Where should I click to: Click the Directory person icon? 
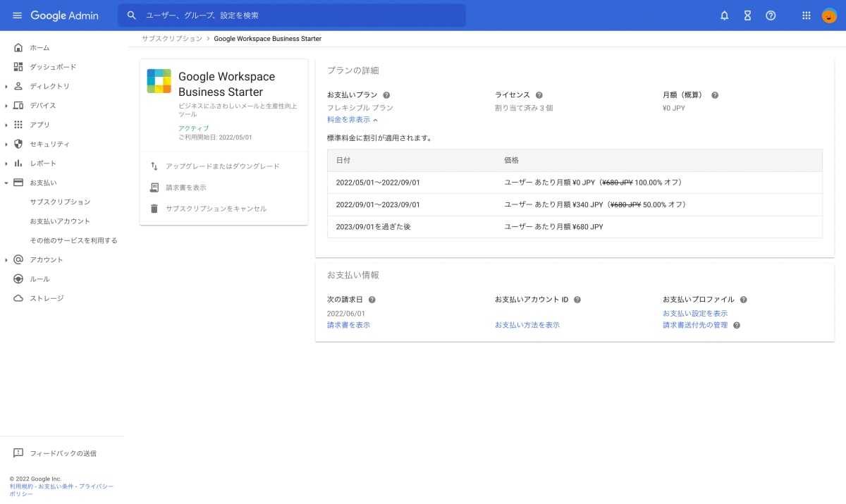pos(18,86)
